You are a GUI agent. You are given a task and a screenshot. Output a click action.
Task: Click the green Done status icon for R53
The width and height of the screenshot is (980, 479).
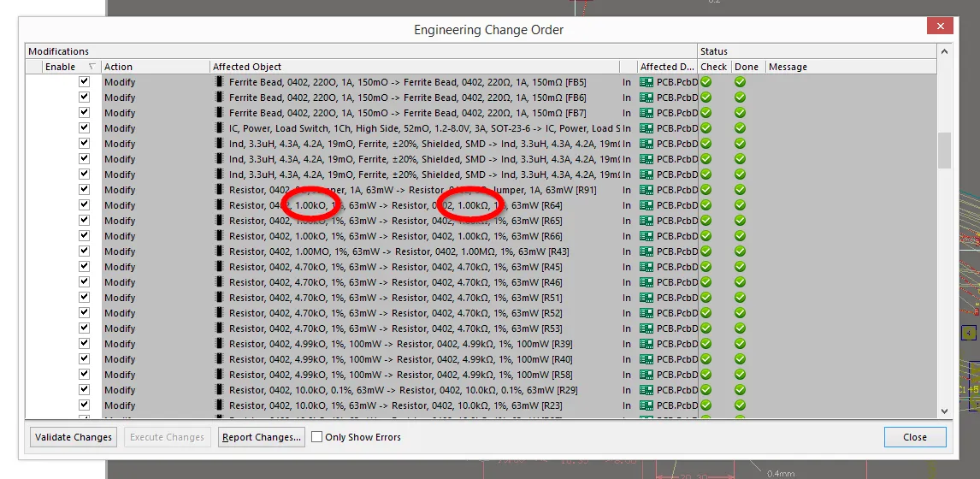click(x=740, y=328)
